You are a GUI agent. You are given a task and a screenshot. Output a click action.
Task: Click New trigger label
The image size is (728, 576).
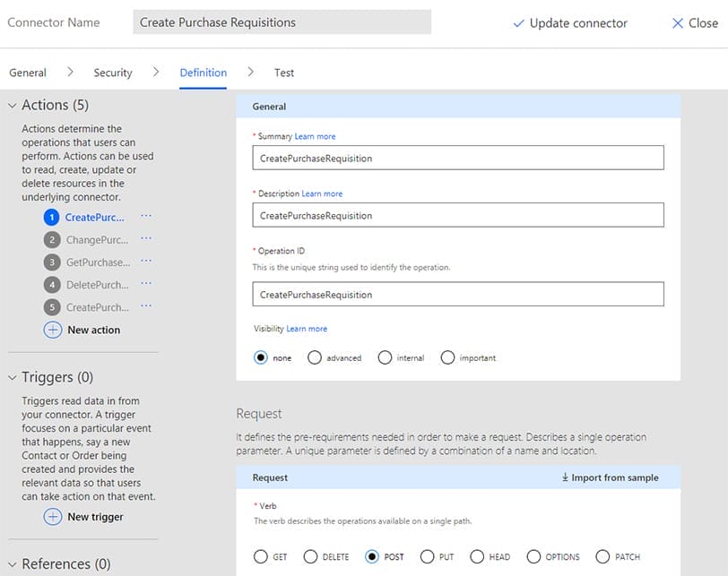point(95,517)
